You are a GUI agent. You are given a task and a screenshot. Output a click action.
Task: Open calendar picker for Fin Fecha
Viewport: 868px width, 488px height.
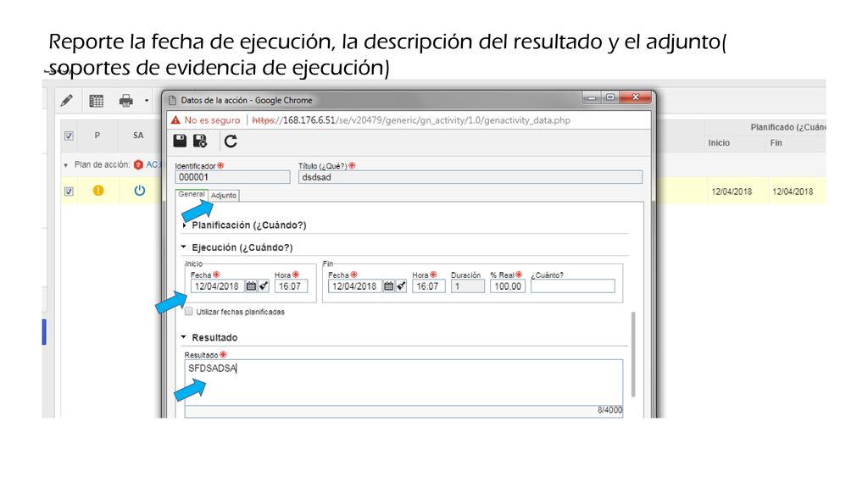(388, 286)
